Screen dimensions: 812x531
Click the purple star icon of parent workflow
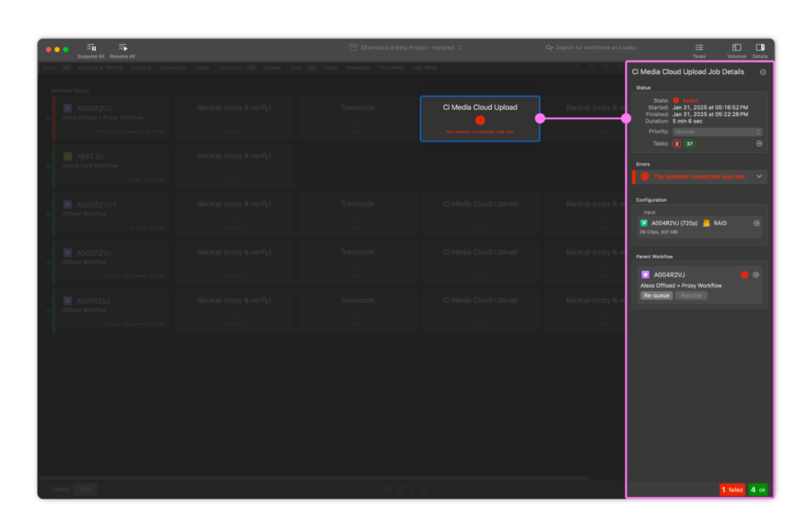[x=646, y=274]
